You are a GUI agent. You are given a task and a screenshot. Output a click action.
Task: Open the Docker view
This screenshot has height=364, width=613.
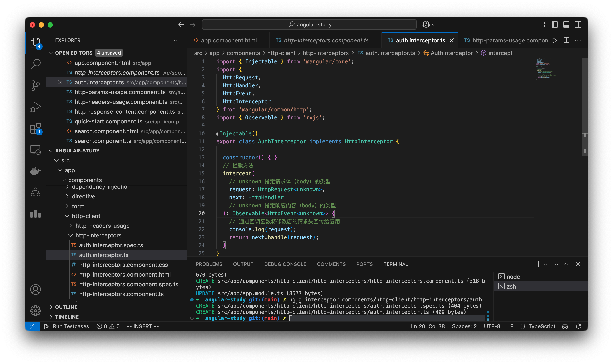pyautogui.click(x=35, y=171)
